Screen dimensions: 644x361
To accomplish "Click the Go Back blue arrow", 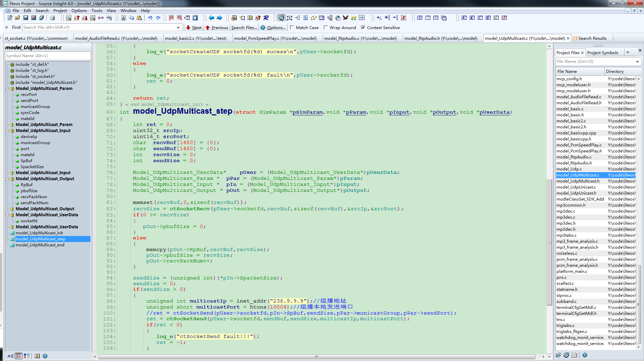I will click(x=211, y=18).
